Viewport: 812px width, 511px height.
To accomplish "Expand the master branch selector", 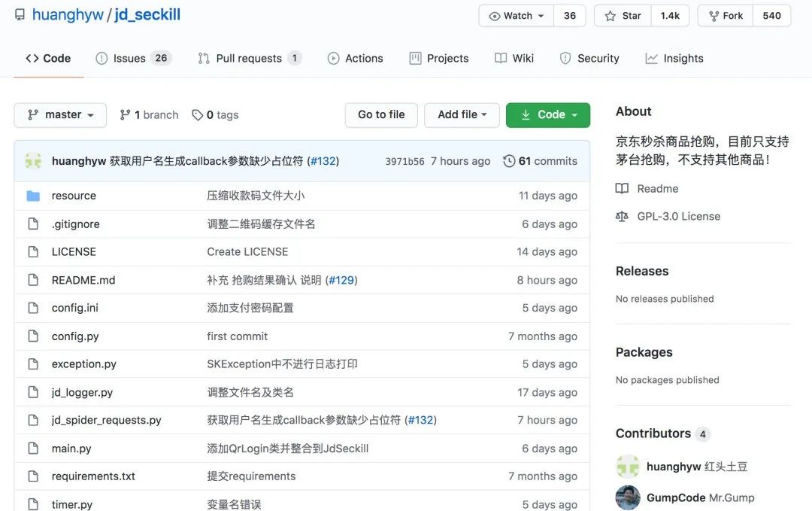I will [60, 115].
